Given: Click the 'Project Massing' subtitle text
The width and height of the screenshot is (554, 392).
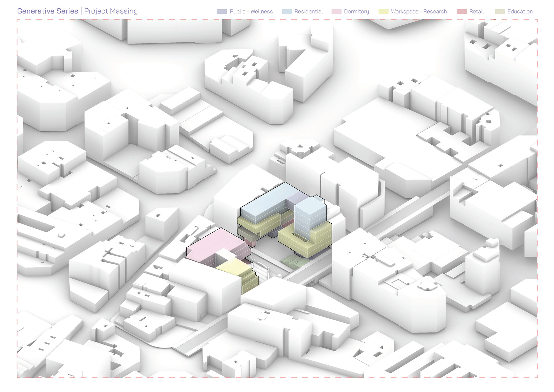Looking at the screenshot, I should click(111, 11).
